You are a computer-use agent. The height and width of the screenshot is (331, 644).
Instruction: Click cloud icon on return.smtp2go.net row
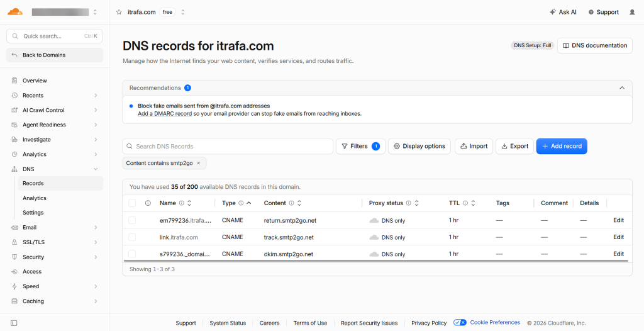[374, 220]
